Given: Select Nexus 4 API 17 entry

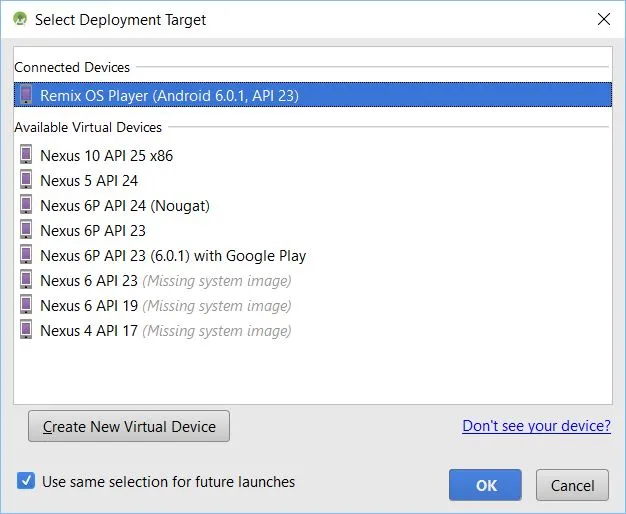Looking at the screenshot, I should pos(166,331).
